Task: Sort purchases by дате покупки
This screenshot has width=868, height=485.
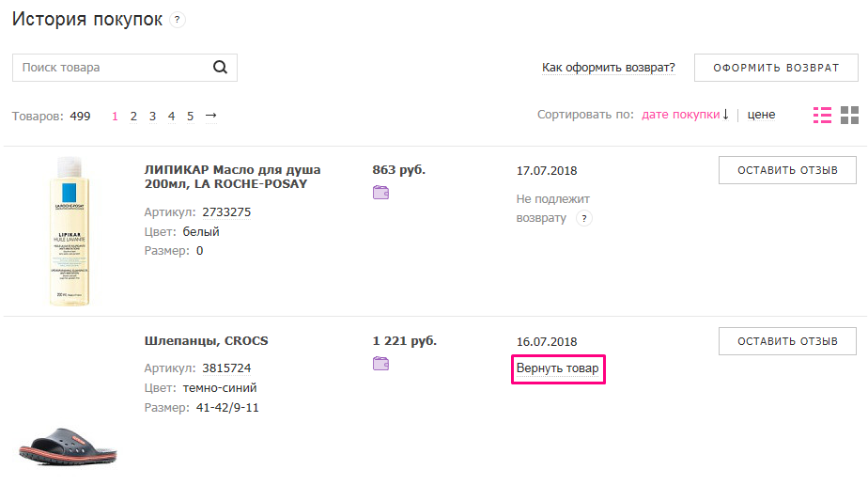Action: click(x=680, y=115)
